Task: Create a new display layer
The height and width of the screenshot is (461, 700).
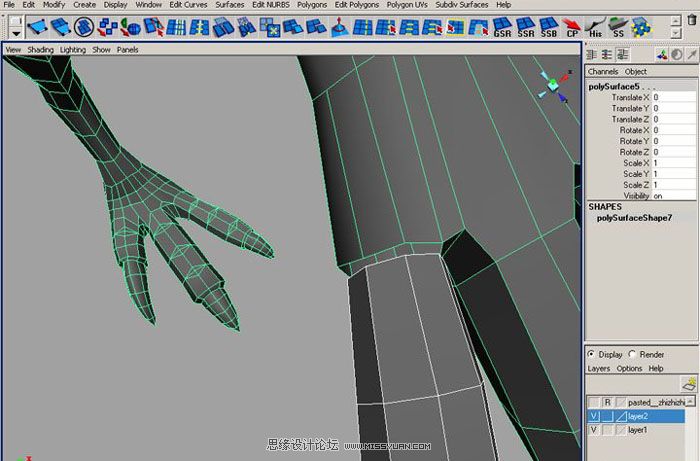Action: click(688, 384)
